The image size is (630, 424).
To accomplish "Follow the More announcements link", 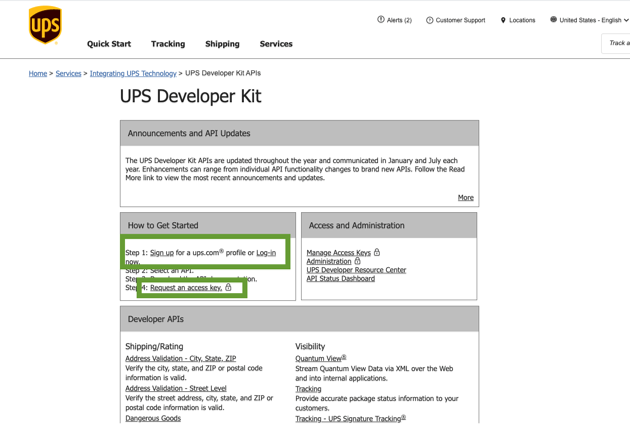I will [x=465, y=198].
